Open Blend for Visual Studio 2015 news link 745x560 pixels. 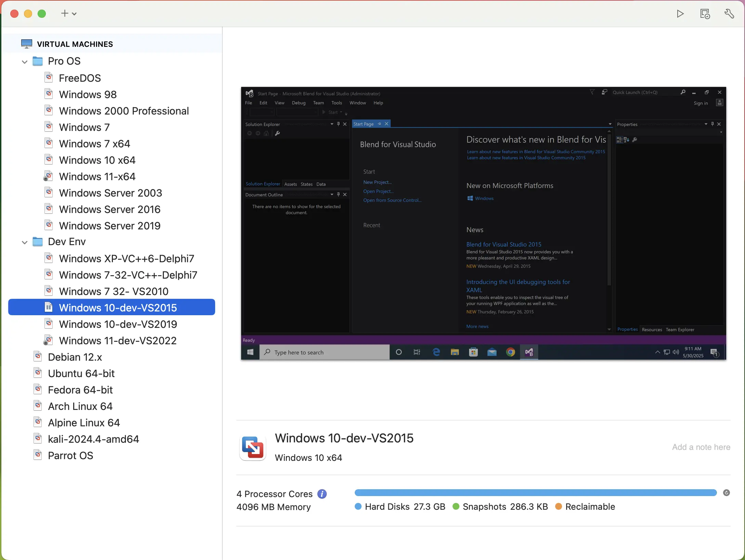point(504,244)
